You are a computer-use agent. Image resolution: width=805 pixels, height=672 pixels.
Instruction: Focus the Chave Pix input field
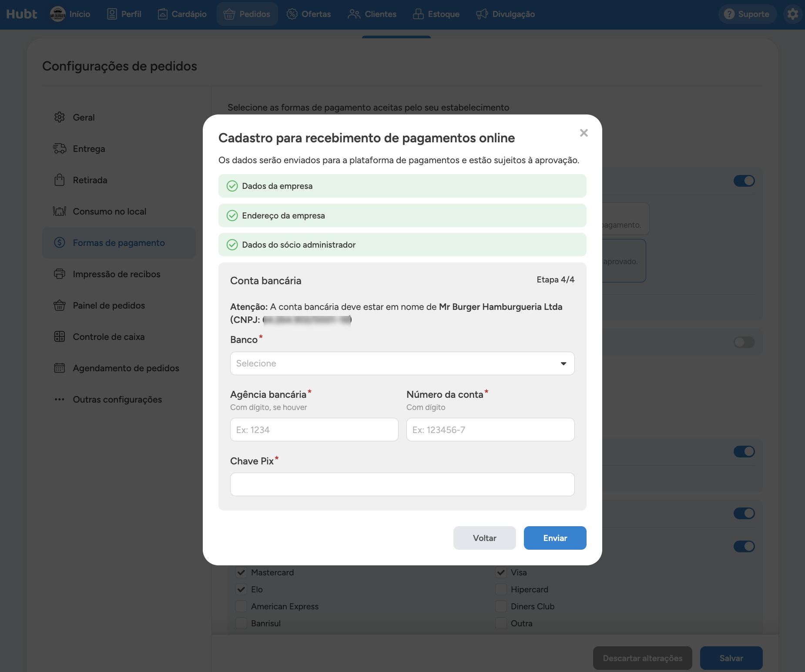tap(402, 484)
